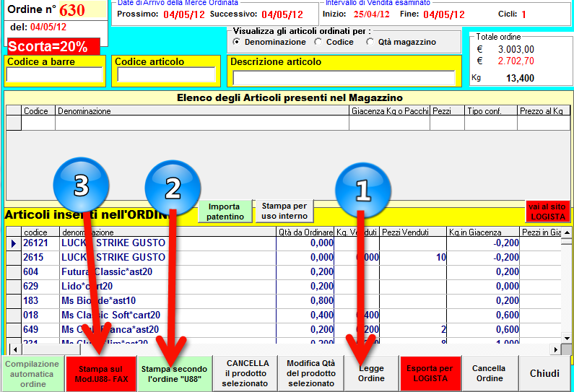Click the codice header in order list
Screen dimensions: 574x392
pyautogui.click(x=40, y=232)
